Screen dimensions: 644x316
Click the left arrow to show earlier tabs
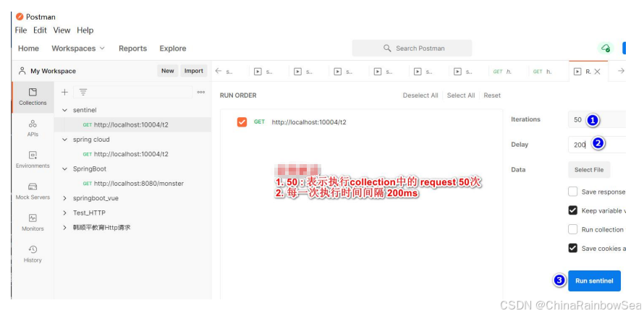click(x=219, y=71)
